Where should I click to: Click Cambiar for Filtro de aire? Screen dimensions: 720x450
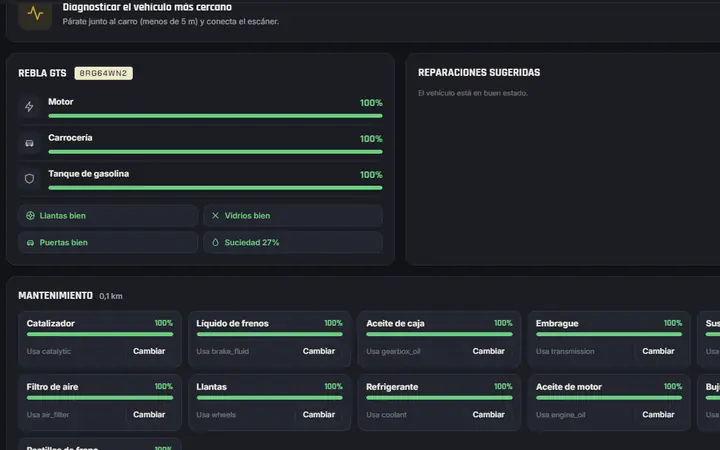149,414
